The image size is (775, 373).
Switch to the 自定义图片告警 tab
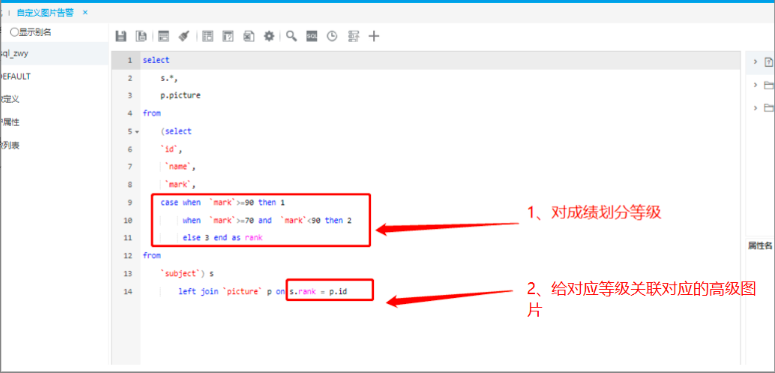45,12
